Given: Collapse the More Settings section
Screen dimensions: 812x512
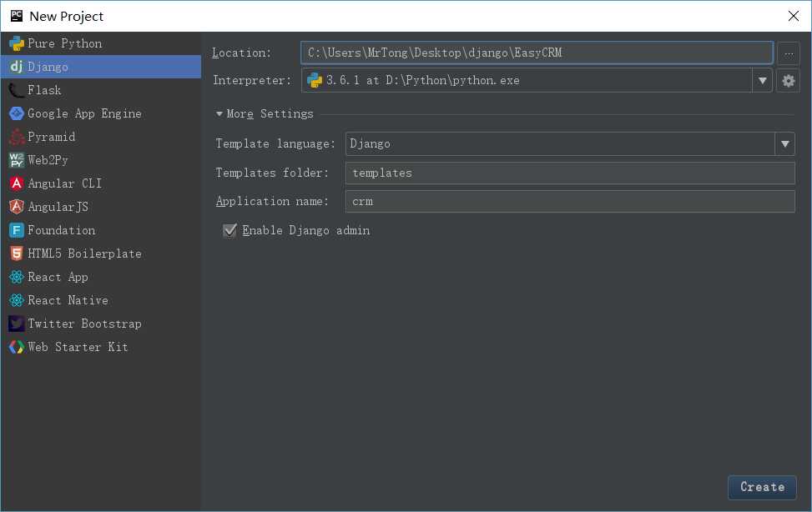Looking at the screenshot, I should tap(219, 114).
